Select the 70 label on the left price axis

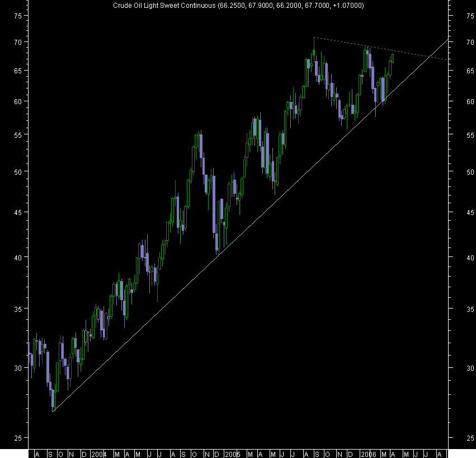click(18, 43)
